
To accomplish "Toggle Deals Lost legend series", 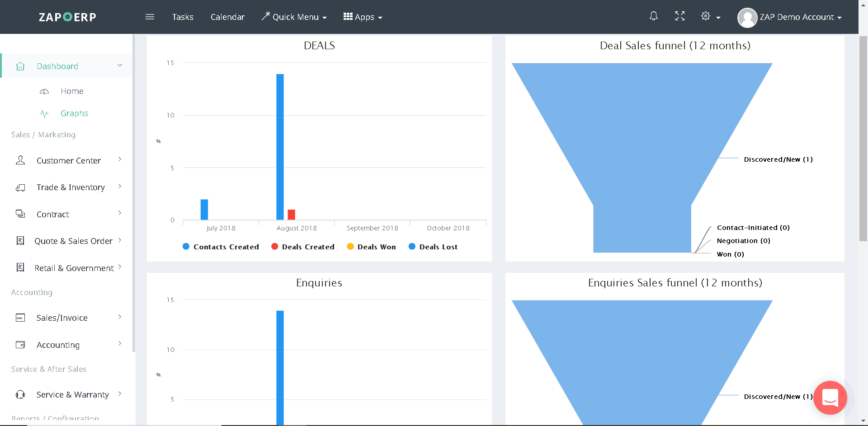I will [433, 247].
